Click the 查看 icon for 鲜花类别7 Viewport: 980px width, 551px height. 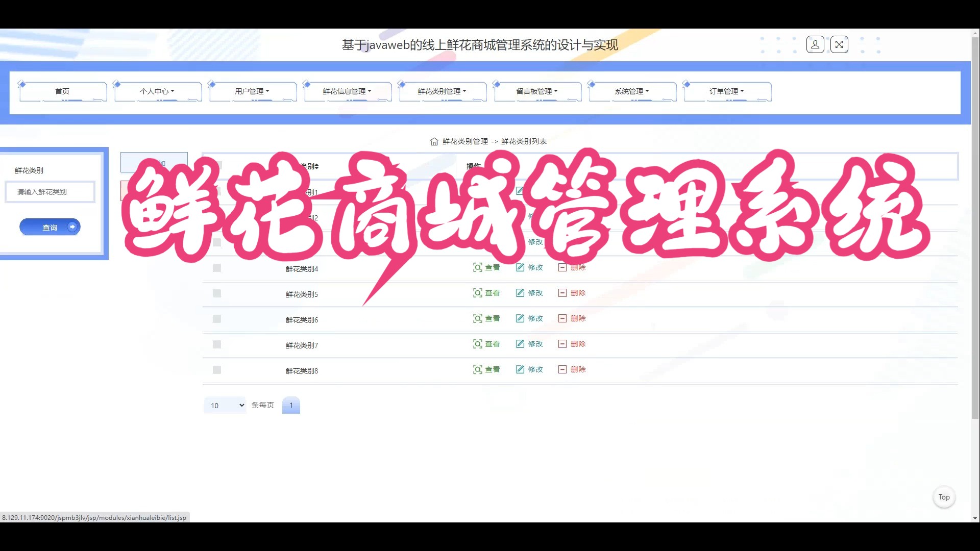[x=478, y=344]
